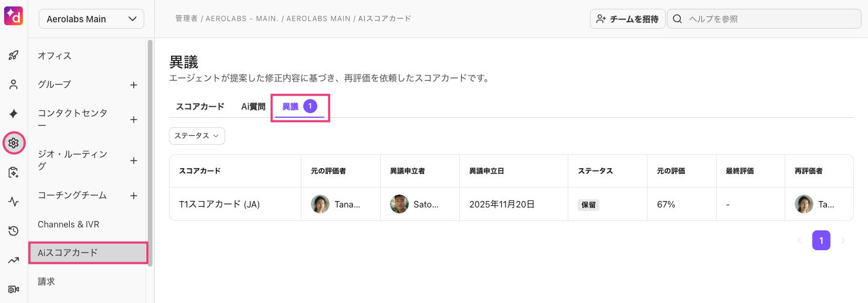This screenshot has height=303, width=868.
Task: Open コンタクトセンター in settings menu
Action: point(73,119)
